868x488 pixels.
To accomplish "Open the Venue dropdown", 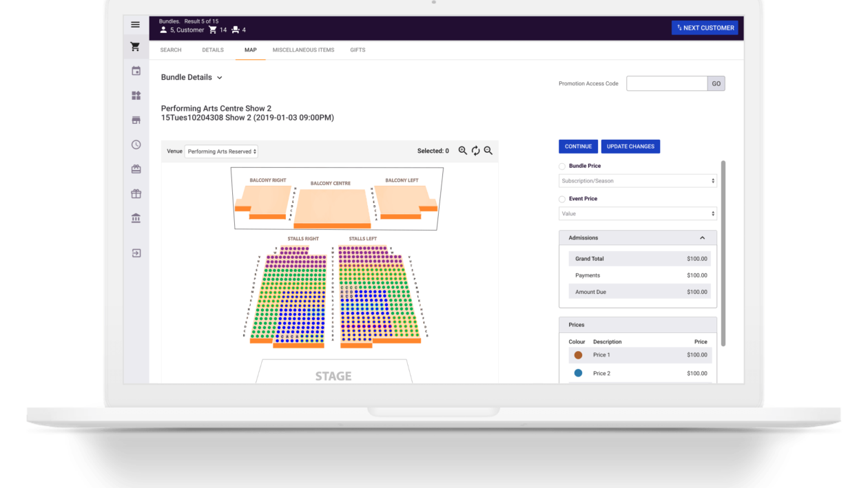I will point(221,151).
